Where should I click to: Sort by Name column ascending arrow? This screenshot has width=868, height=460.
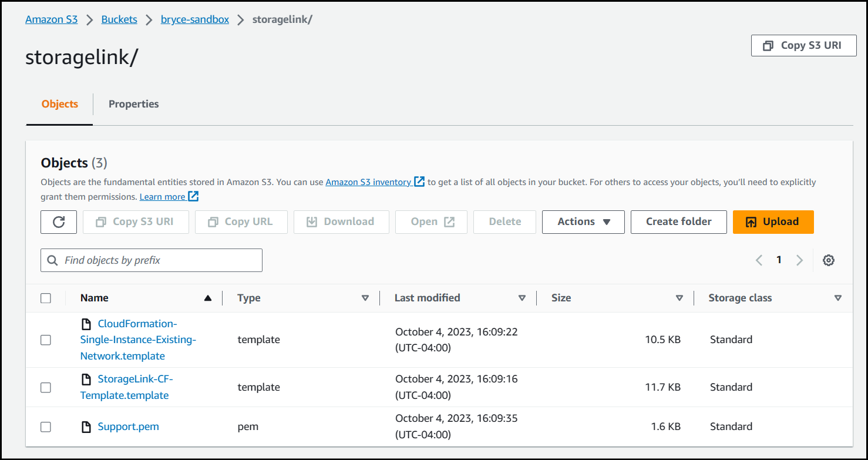207,298
